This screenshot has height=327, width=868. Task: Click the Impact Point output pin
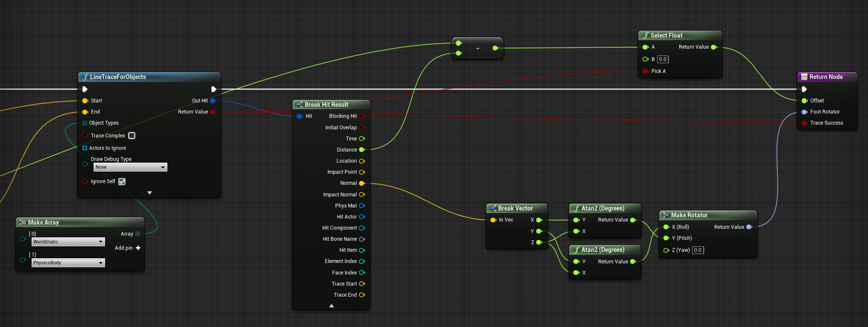click(x=362, y=172)
